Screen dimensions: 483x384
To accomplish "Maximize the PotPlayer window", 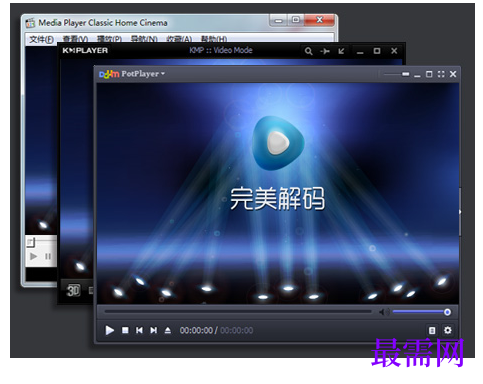I will 429,74.
